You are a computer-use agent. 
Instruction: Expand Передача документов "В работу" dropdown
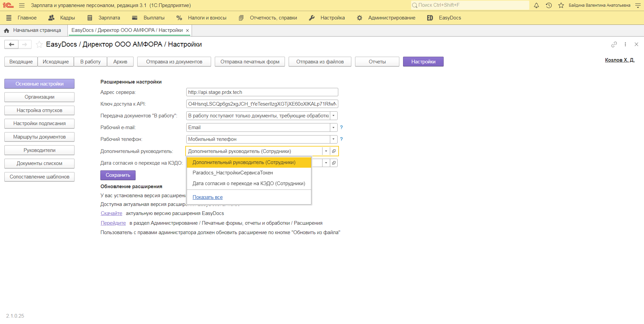click(333, 116)
